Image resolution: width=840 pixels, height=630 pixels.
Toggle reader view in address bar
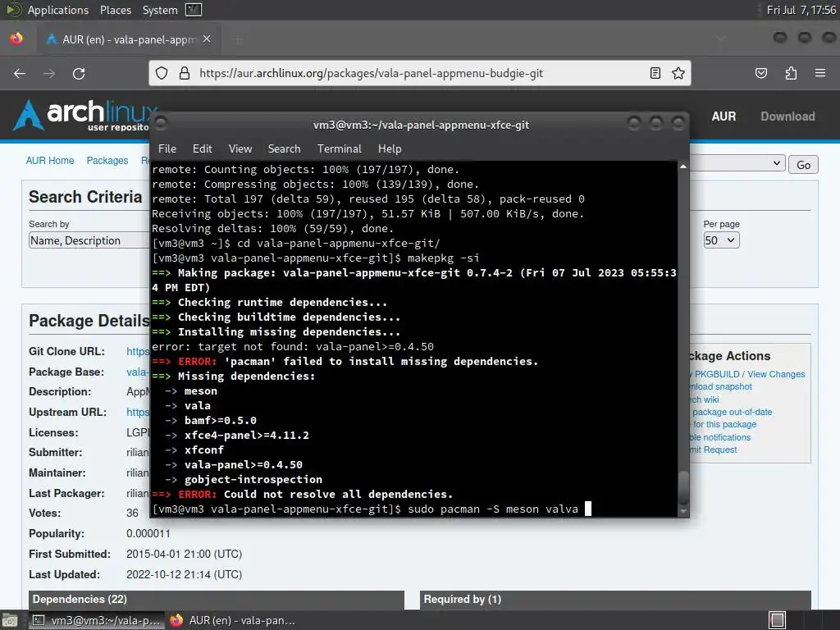click(x=655, y=73)
